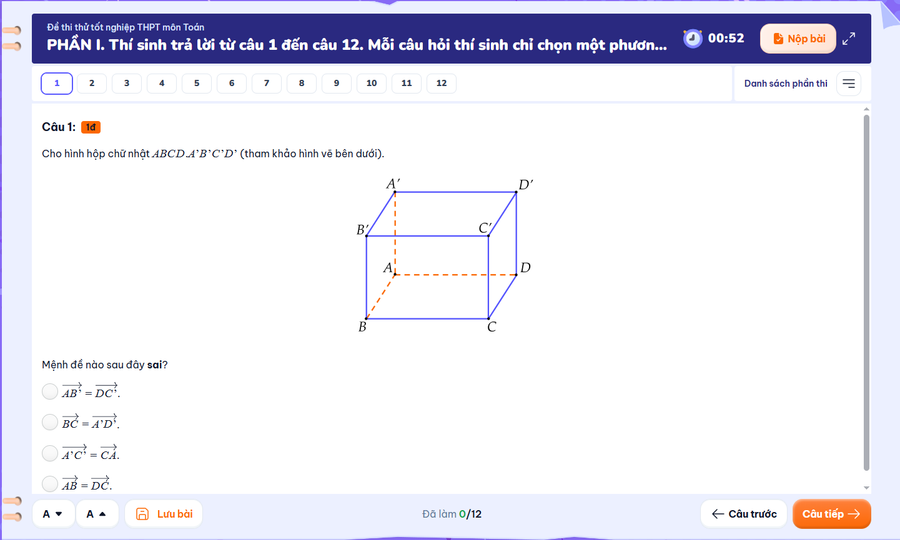Screen dimensions: 900x540
Task: Choose the answer A'C' = CA
Action: (x=50, y=453)
